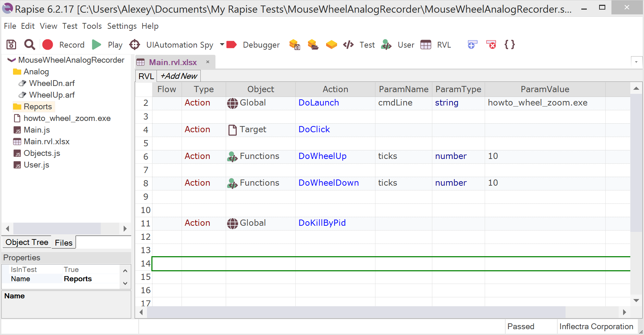Screen dimensions: 644x335
Task: Click the Save icon in toolbar
Action: click(11, 45)
